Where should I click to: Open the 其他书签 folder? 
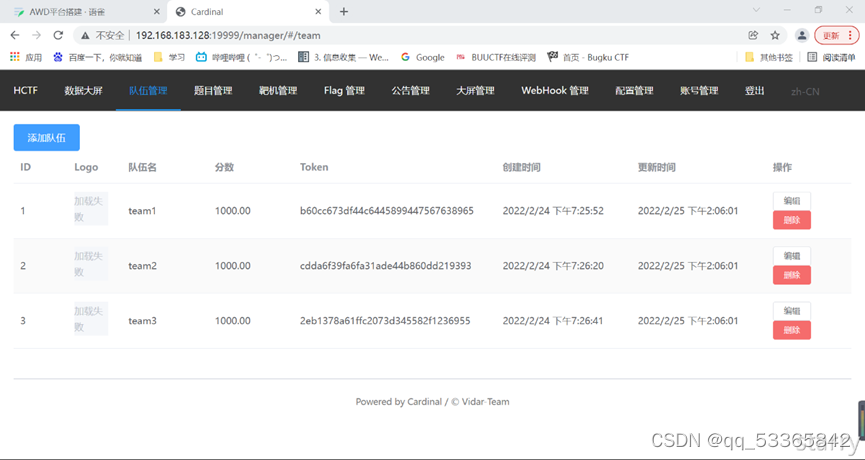[769, 57]
